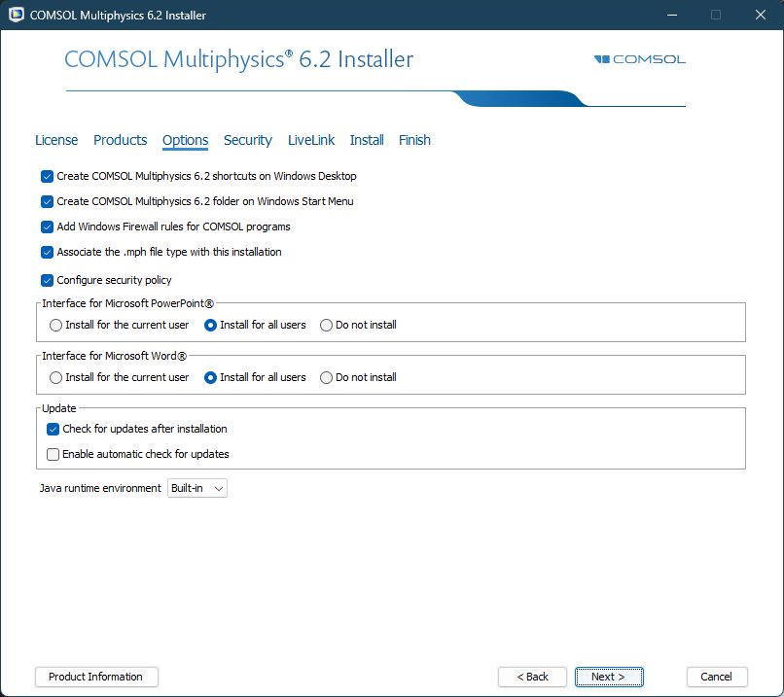Switch to the Products tab
784x697 pixels.
pos(120,140)
